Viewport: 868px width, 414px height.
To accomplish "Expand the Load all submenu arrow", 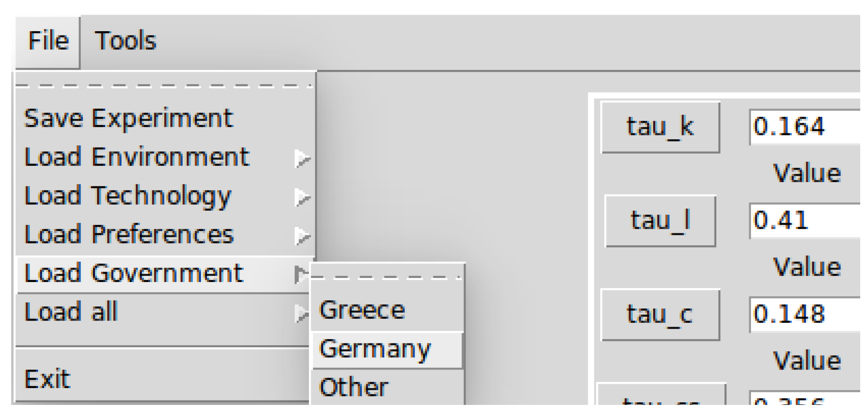I will coord(302,313).
